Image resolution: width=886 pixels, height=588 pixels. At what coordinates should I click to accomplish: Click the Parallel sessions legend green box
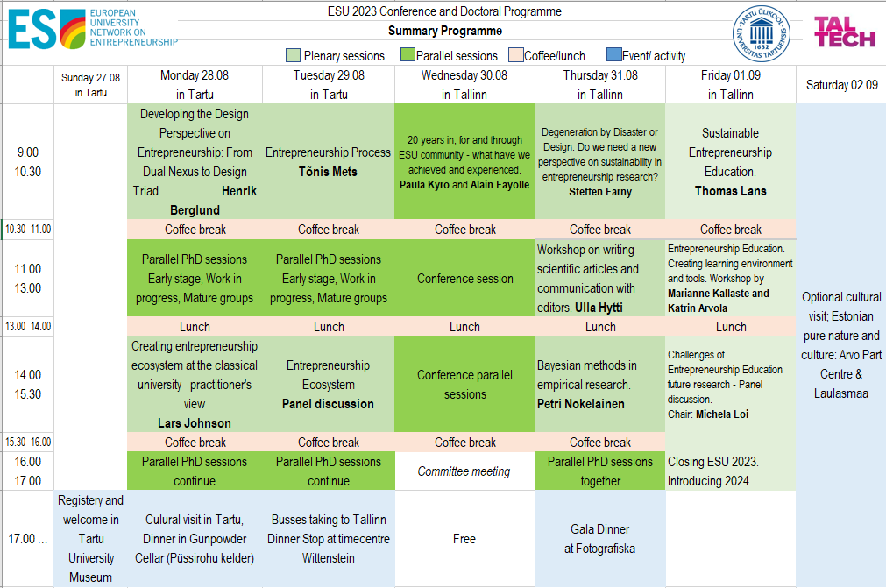click(408, 56)
